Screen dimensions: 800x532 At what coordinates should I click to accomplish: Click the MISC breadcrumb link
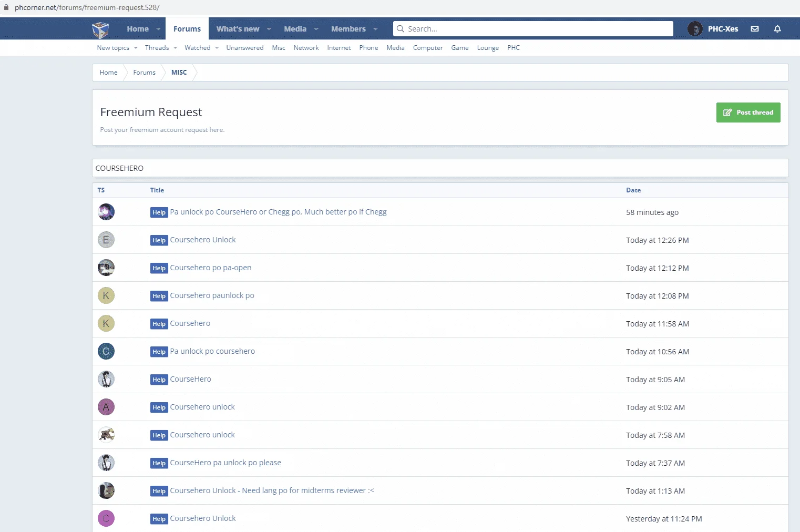pyautogui.click(x=179, y=73)
